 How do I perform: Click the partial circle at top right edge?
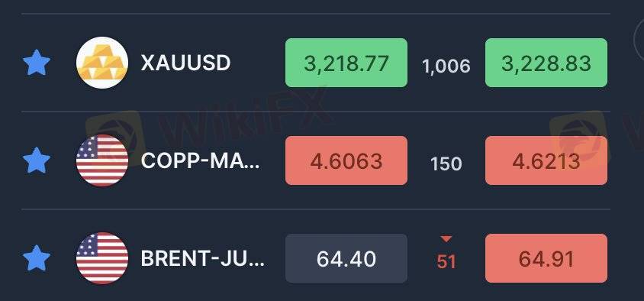tap(639, 37)
